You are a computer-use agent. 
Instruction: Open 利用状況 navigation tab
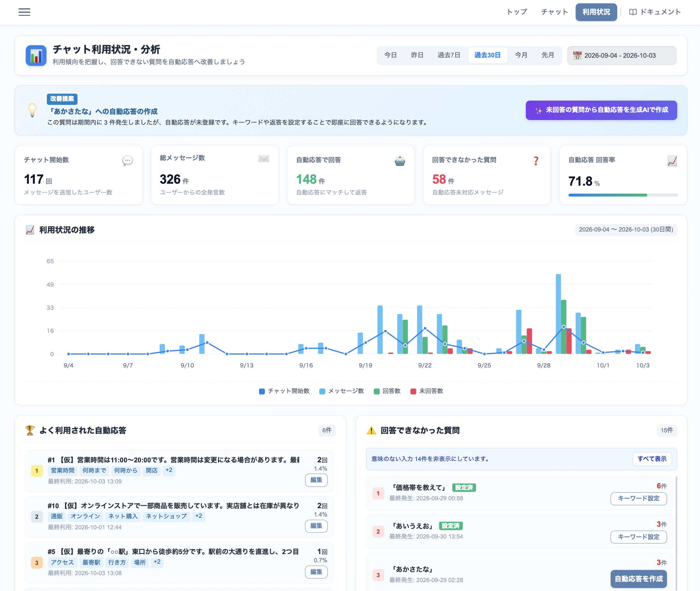pos(596,12)
